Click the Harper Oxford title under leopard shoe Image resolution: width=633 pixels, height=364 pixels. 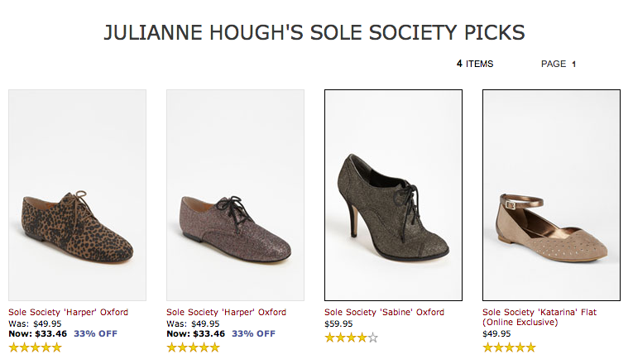[68, 313]
